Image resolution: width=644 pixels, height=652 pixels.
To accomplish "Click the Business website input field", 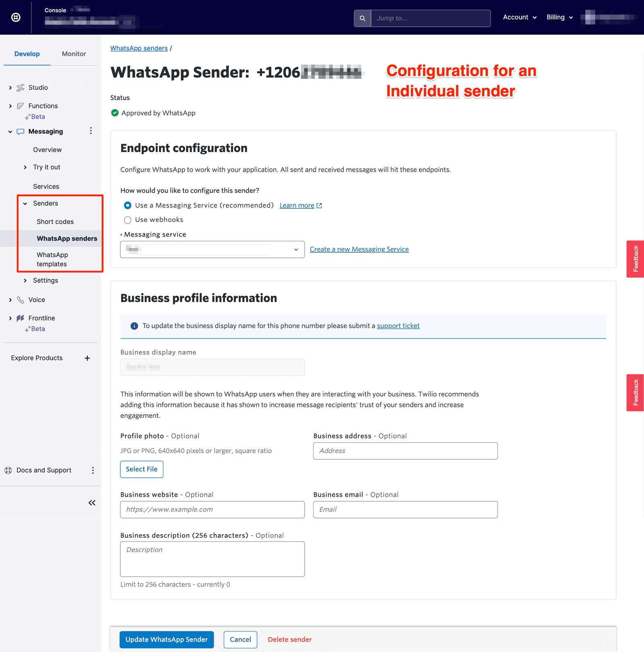I will (212, 510).
